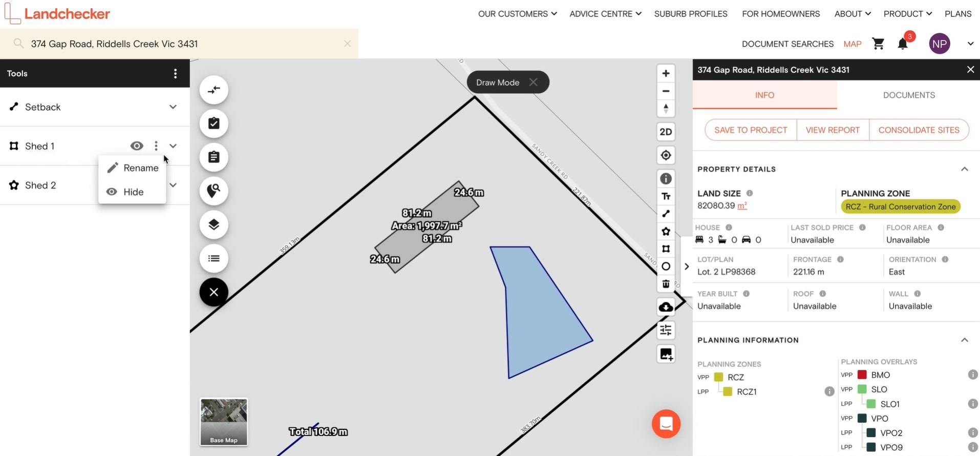Open the chat support bubble
The height and width of the screenshot is (456, 980).
pyautogui.click(x=666, y=424)
